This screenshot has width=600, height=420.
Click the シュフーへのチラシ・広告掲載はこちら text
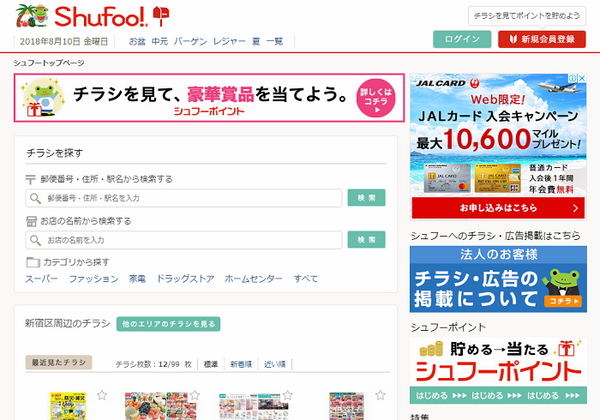pos(496,236)
